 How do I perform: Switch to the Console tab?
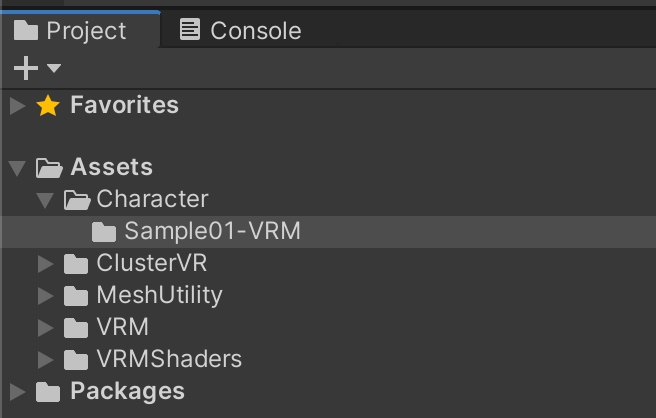click(241, 30)
